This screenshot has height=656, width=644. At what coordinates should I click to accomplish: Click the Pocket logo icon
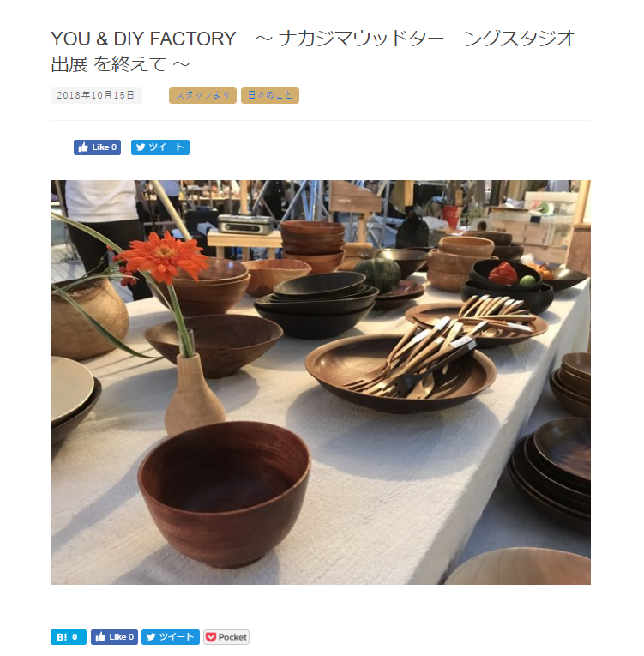(x=211, y=637)
